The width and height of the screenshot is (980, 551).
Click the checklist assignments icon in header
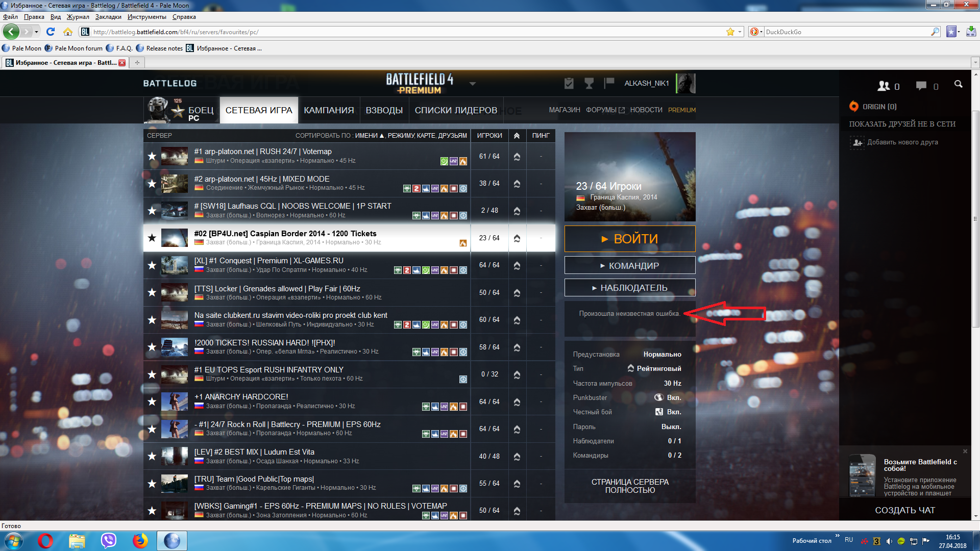(569, 84)
